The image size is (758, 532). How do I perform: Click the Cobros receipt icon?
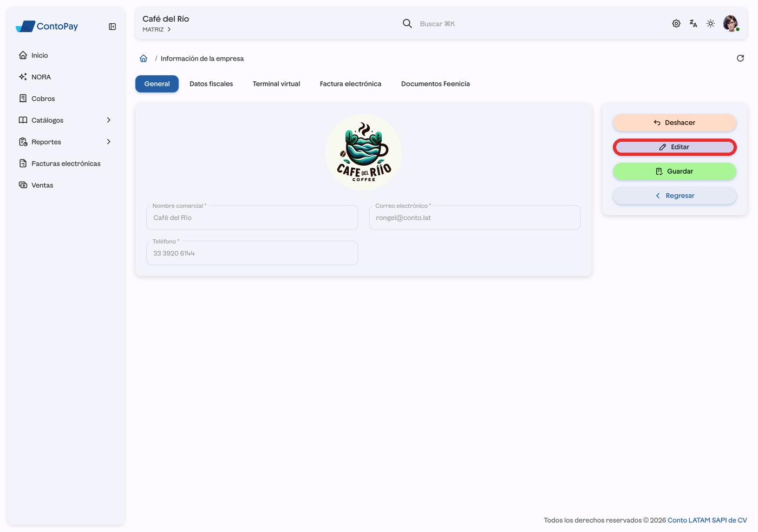click(23, 98)
